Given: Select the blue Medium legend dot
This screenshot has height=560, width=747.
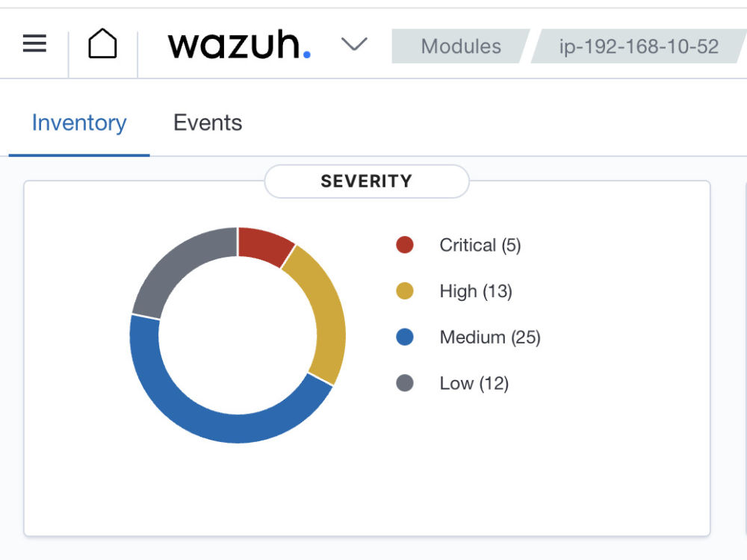Looking at the screenshot, I should 404,337.
